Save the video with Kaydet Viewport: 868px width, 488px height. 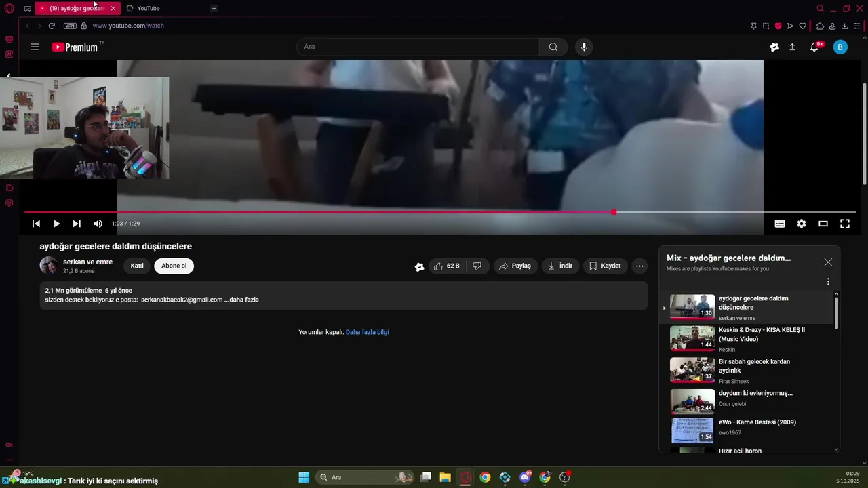coord(605,266)
